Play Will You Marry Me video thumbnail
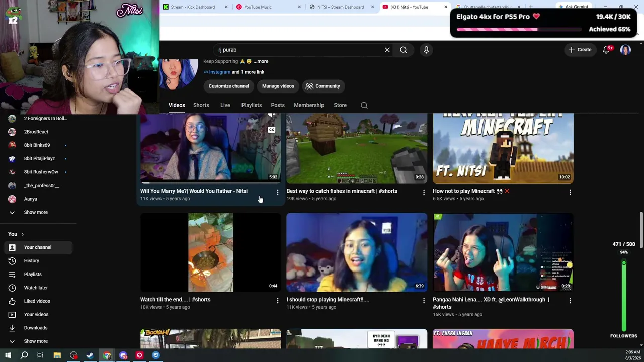This screenshot has width=644, height=362. tap(211, 148)
